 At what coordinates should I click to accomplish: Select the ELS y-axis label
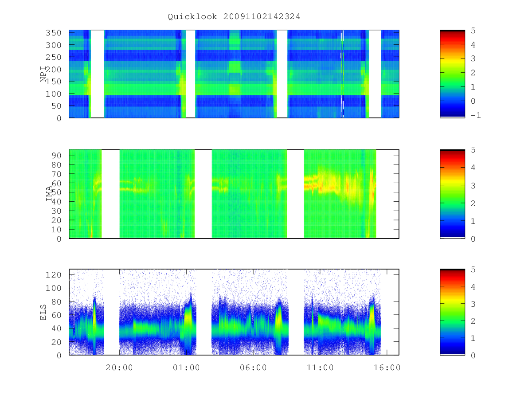coord(44,312)
